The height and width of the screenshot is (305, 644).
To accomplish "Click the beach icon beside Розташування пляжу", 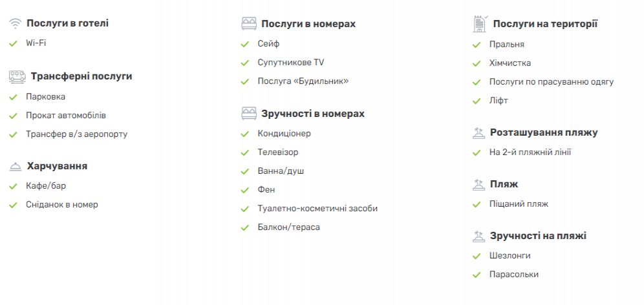I will pos(478,133).
